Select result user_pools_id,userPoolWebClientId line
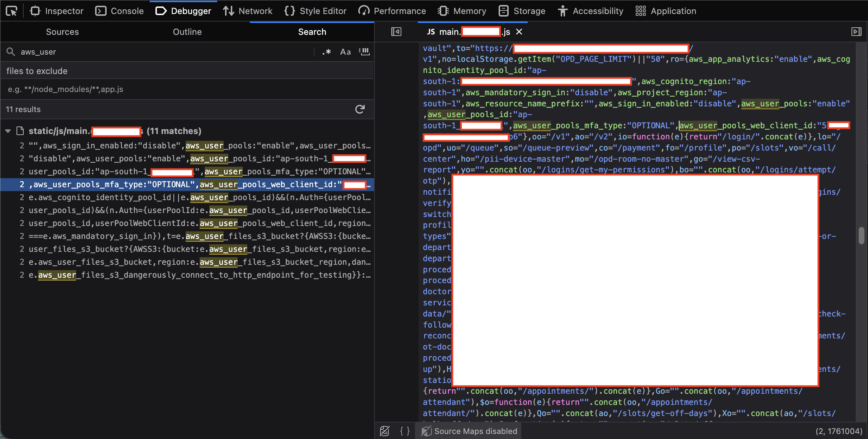 click(x=187, y=223)
